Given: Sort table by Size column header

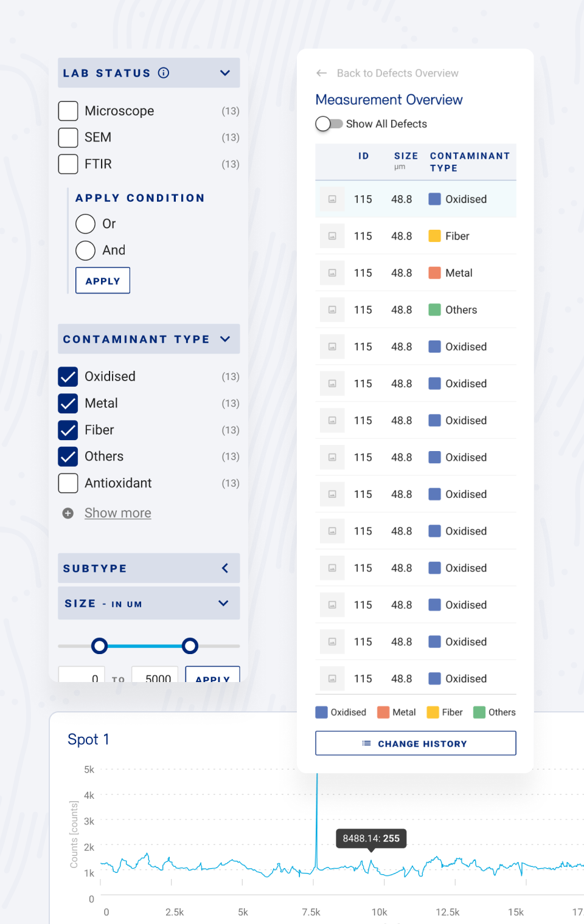Looking at the screenshot, I should click(406, 156).
